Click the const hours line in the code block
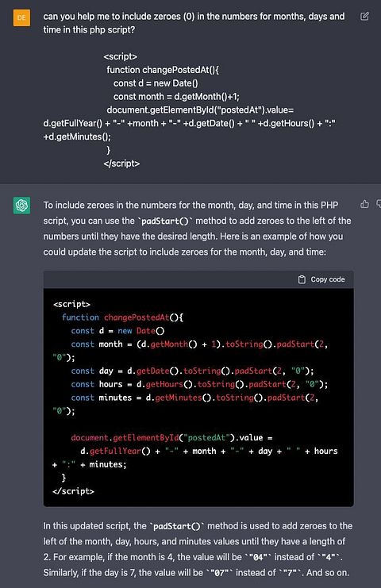 point(199,384)
